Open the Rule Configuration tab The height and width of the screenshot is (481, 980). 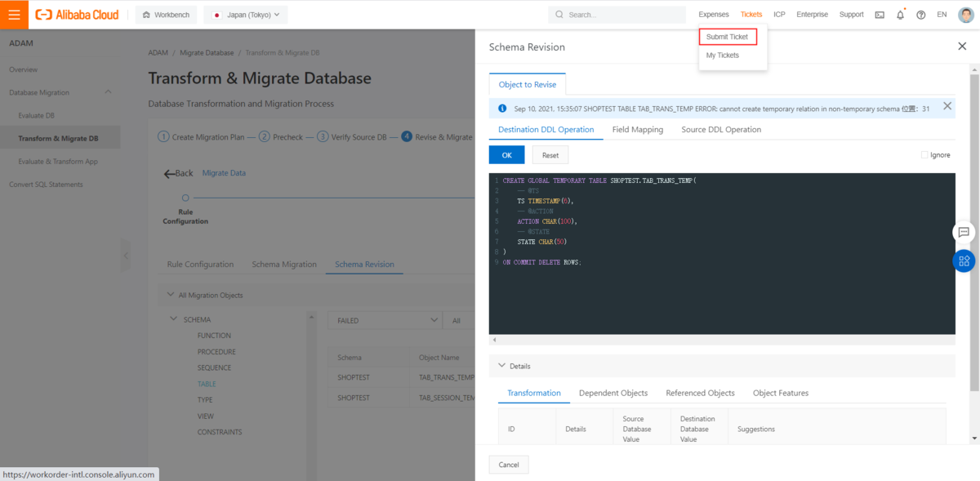pyautogui.click(x=200, y=265)
